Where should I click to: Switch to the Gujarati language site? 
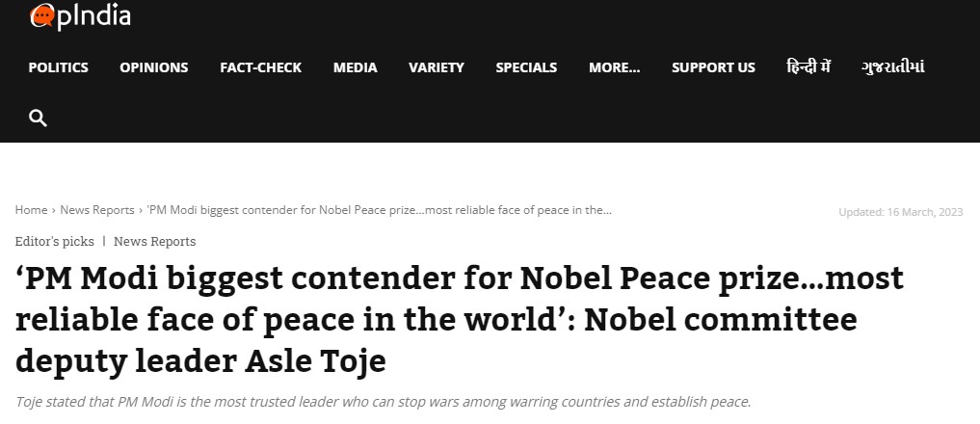pos(893,67)
